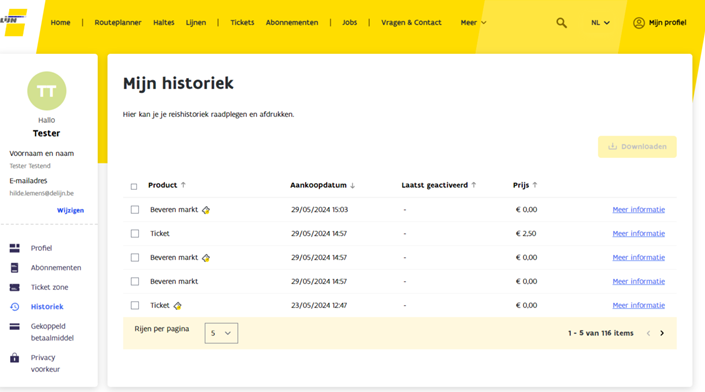Viewport: 705px width, 392px height.
Task: Open Profiel via its sidebar icon
Action: point(14,248)
